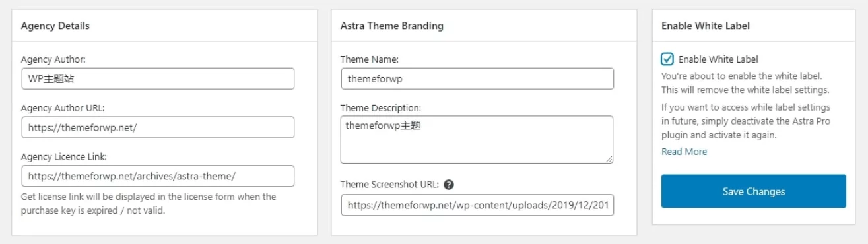Select the Agency Licence Link input
This screenshot has width=868, height=244.
pos(158,176)
